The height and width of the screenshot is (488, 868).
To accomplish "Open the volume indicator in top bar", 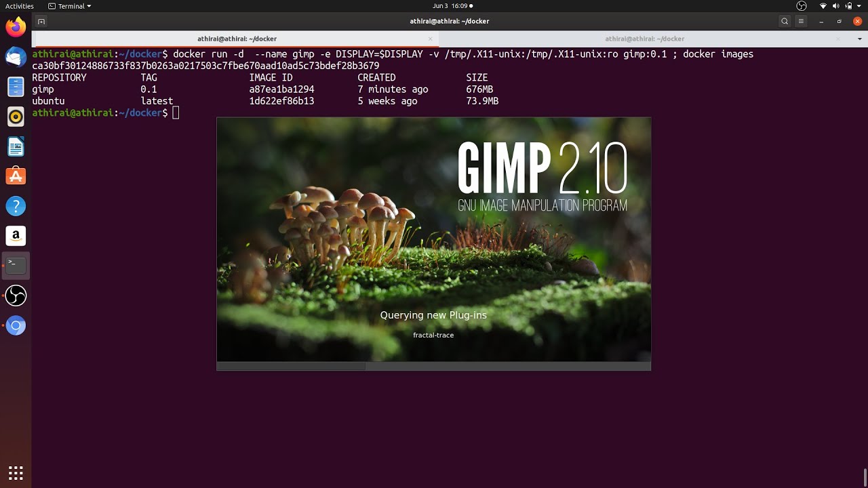I will coord(837,6).
